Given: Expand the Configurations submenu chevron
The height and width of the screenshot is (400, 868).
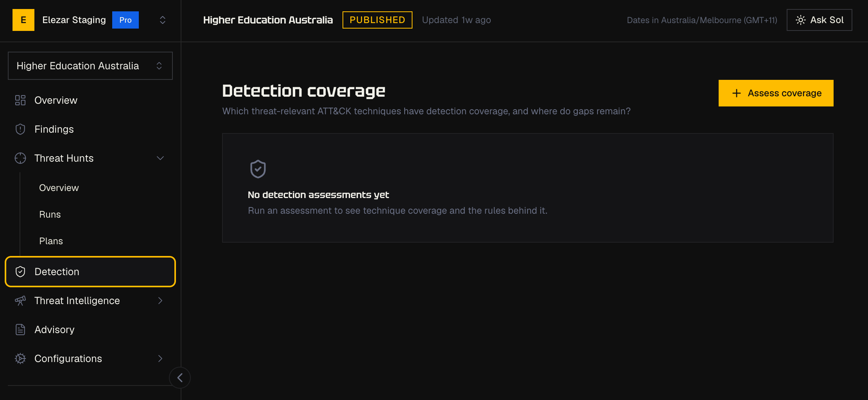Looking at the screenshot, I should click(160, 359).
